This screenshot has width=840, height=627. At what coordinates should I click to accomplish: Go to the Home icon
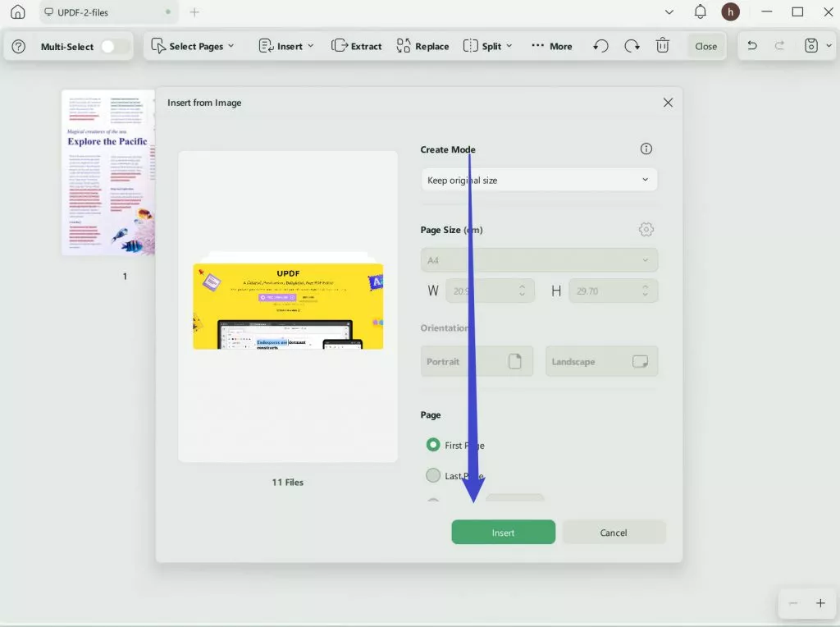coord(18,11)
